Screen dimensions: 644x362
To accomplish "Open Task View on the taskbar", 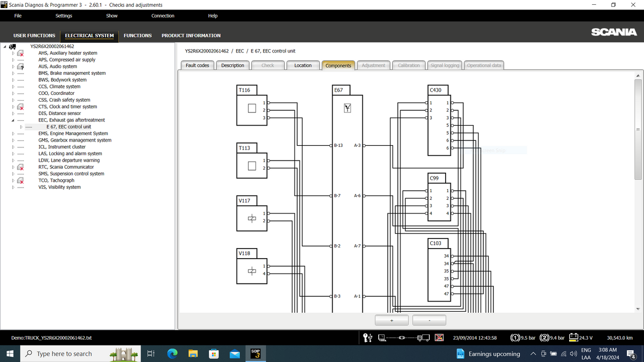I will click(151, 354).
